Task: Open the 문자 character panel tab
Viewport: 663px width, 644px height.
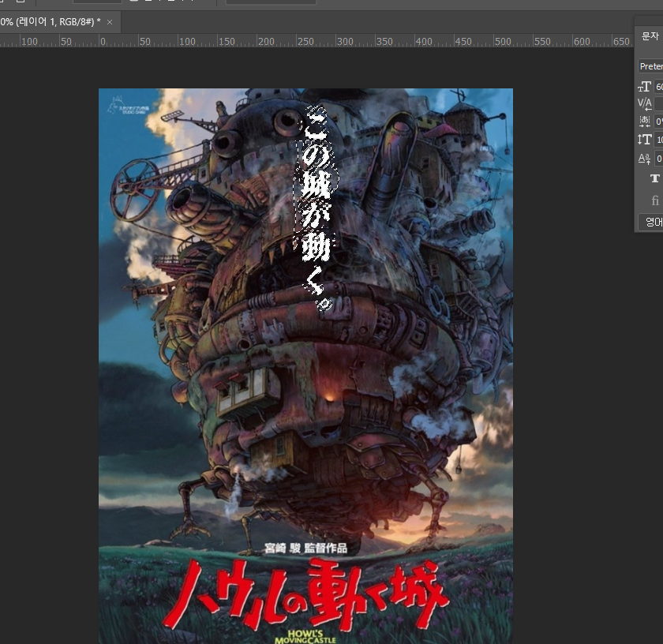Action: click(x=650, y=36)
